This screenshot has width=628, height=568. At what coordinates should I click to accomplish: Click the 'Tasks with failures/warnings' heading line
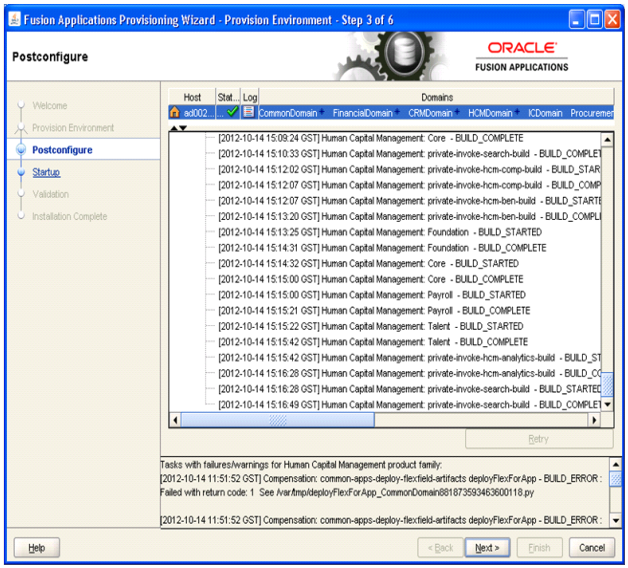coord(301,465)
